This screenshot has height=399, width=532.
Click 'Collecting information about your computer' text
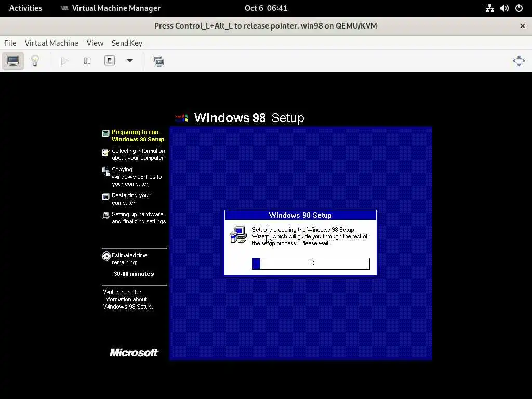click(138, 154)
